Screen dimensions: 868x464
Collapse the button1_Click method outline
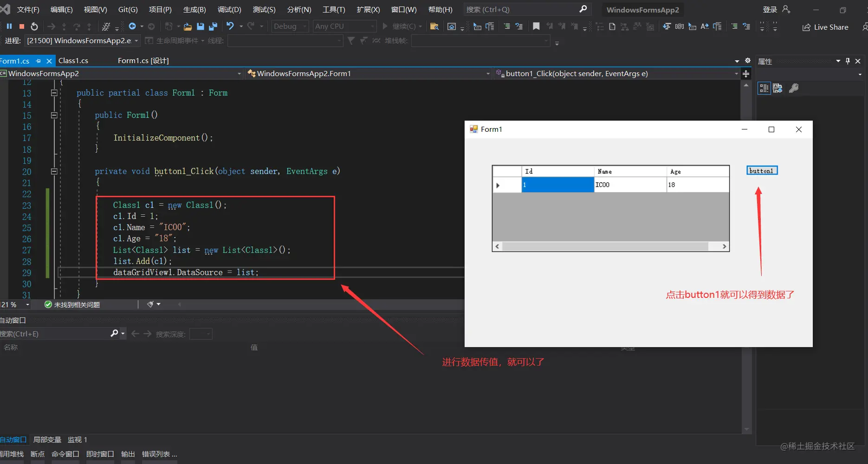[x=54, y=171]
